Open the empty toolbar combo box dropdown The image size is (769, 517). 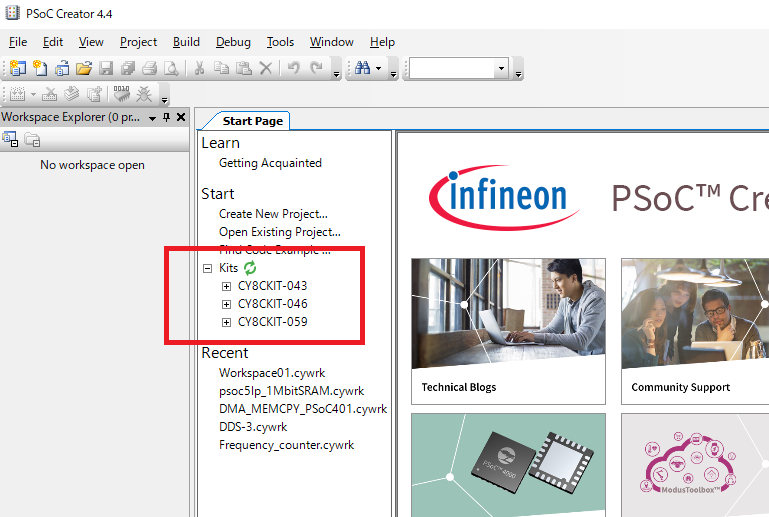point(501,68)
